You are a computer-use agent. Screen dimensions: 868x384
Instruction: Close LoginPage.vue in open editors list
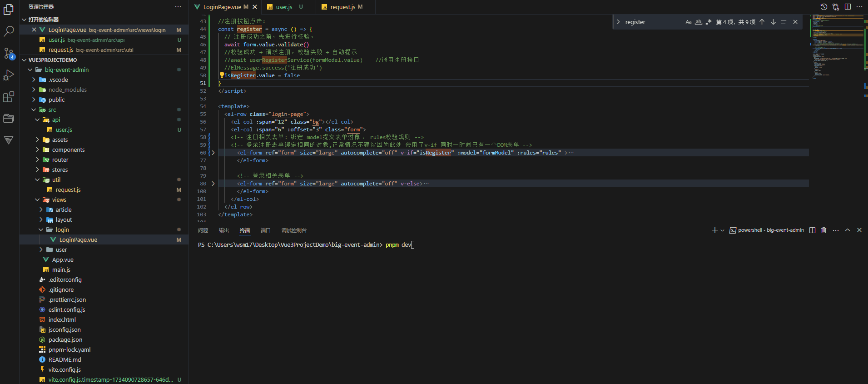(x=34, y=30)
